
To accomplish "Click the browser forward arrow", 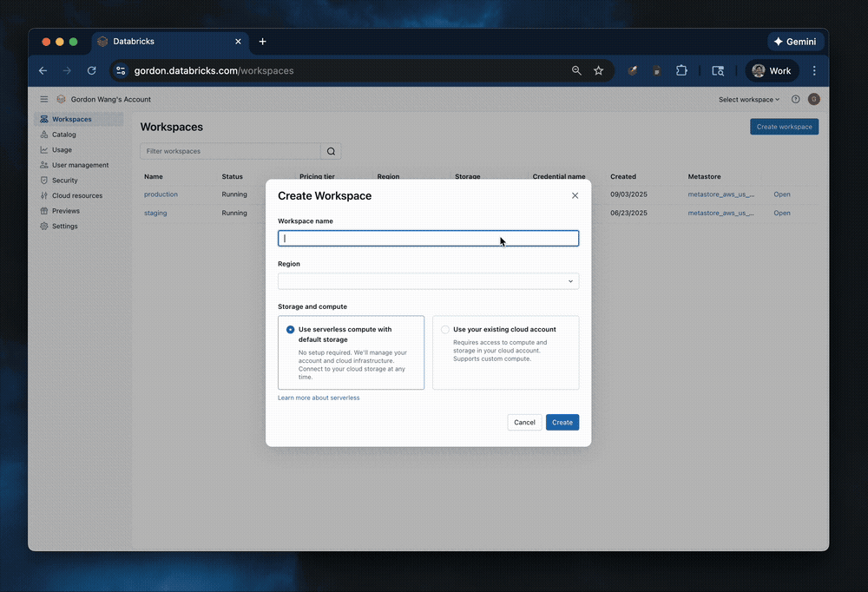I will [67, 71].
